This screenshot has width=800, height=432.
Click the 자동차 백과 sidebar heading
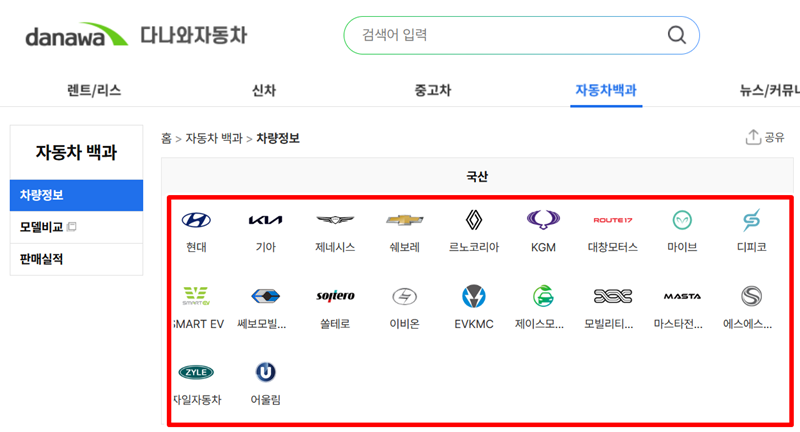[77, 152]
